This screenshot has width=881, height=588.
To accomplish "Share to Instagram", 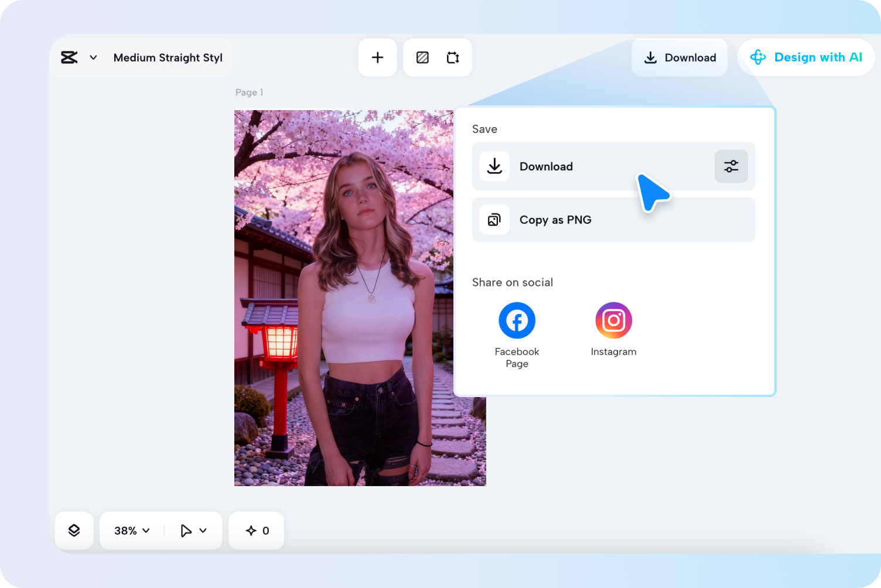I will [613, 321].
